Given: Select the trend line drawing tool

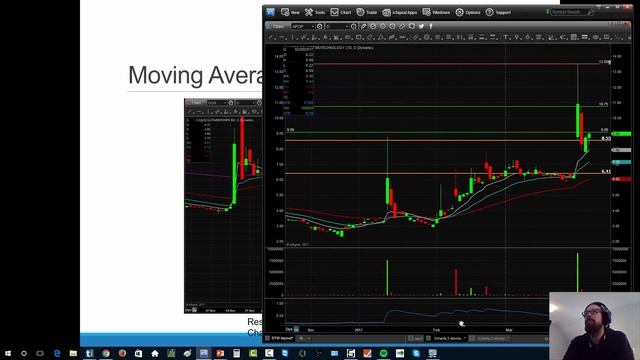Looking at the screenshot, I should tap(271, 37).
